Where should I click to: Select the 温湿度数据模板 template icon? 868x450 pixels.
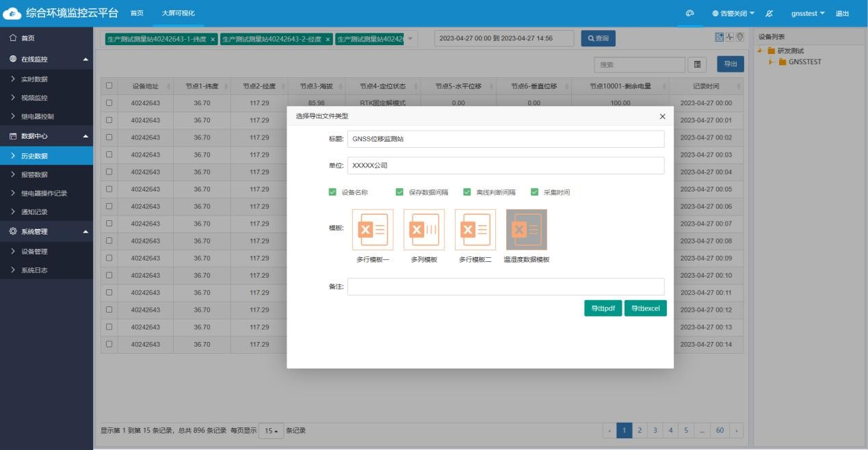tap(527, 230)
